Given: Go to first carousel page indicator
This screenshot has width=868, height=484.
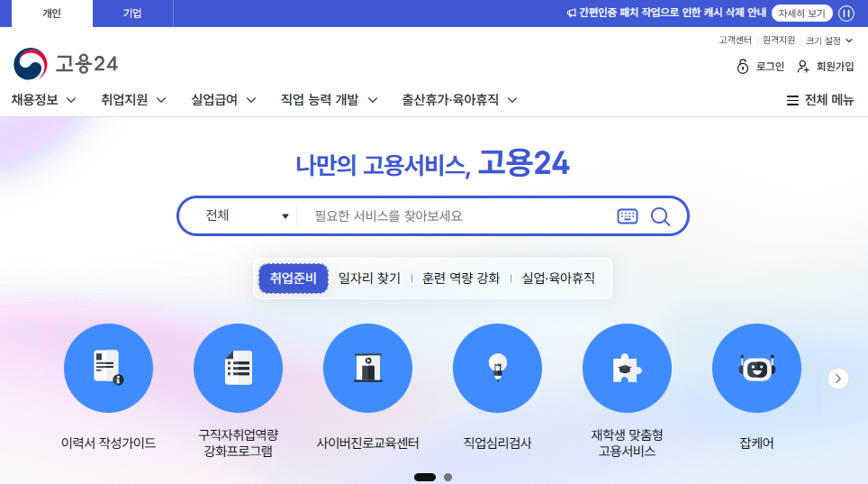Looking at the screenshot, I should 425,478.
